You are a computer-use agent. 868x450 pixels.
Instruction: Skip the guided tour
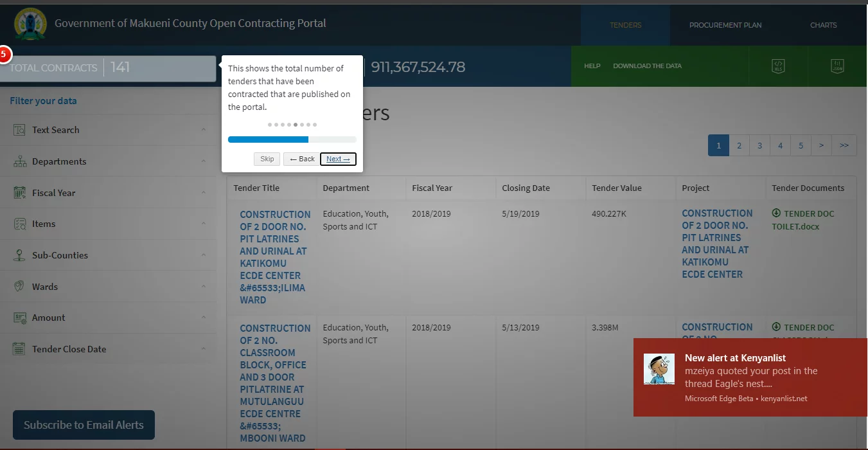pyautogui.click(x=267, y=159)
